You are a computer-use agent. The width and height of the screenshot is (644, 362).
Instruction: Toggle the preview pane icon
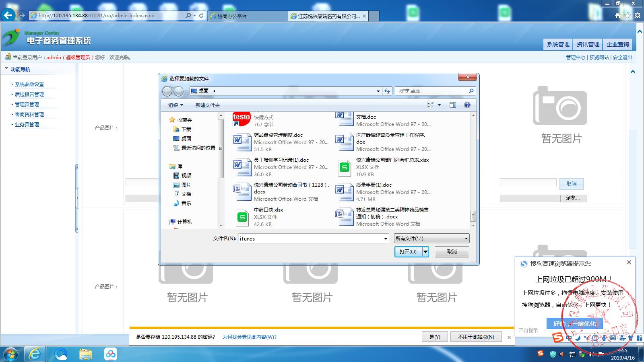453,105
